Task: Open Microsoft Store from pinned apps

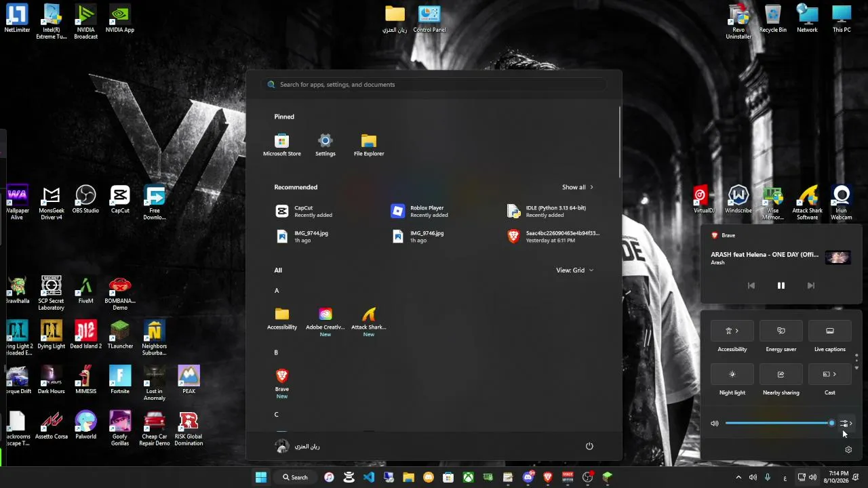Action: 282,145
